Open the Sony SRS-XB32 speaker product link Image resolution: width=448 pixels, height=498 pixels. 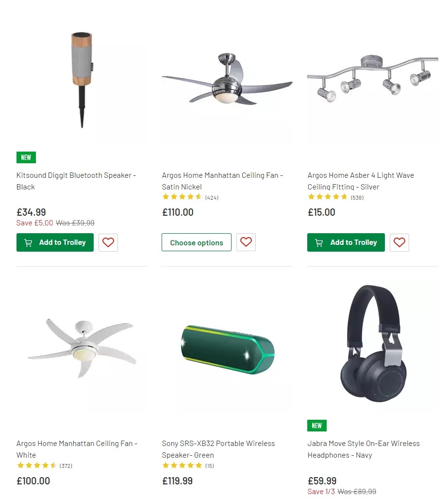click(218, 449)
